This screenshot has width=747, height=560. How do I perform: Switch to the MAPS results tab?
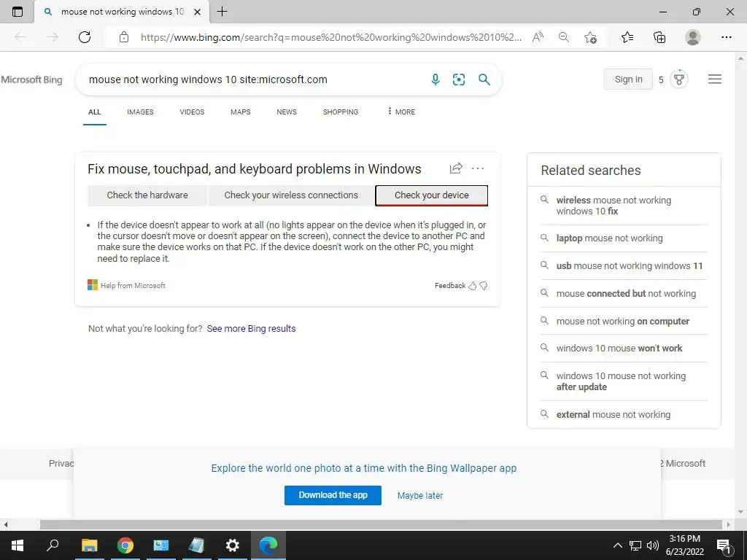pos(241,112)
